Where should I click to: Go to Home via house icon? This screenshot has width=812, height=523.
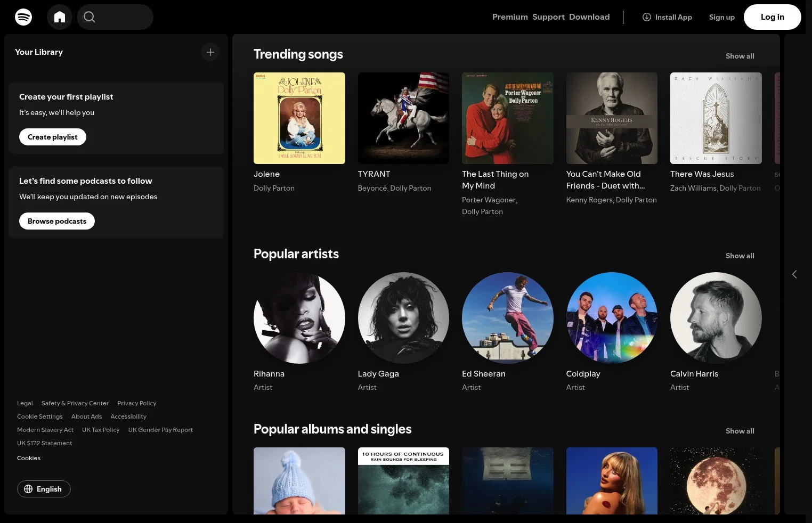(60, 17)
